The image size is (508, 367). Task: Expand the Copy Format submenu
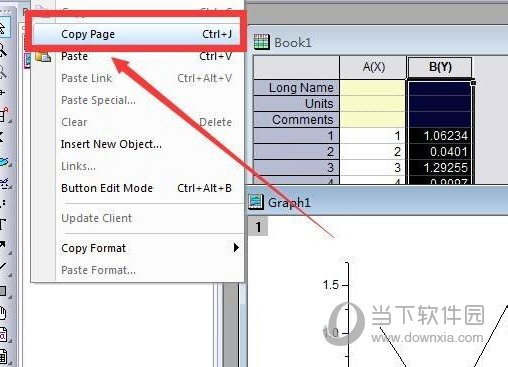click(x=136, y=248)
